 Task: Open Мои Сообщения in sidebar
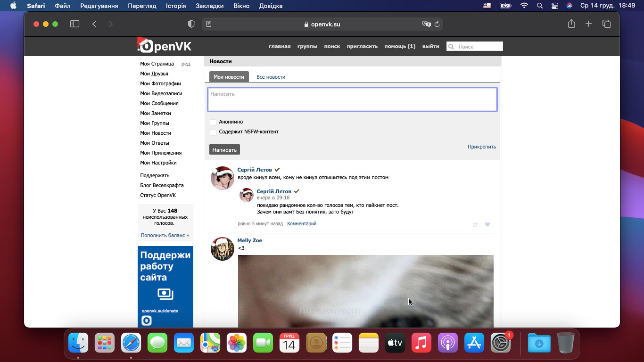point(159,103)
